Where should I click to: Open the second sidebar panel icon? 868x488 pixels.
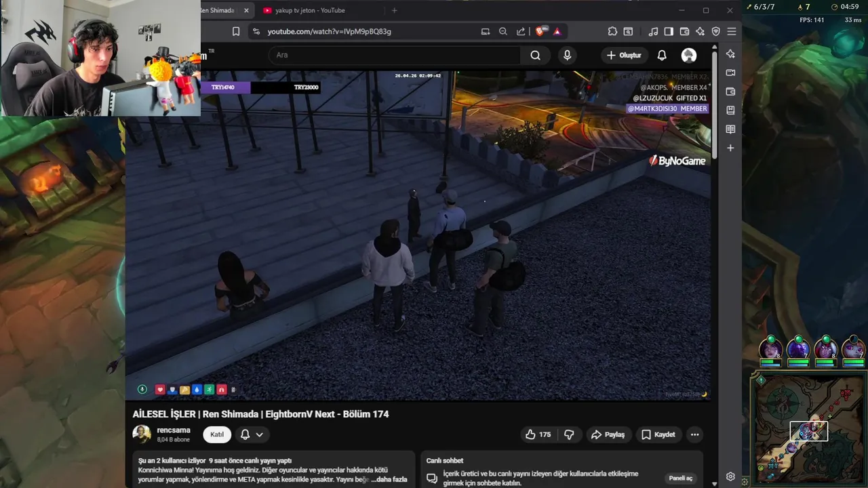tap(730, 73)
